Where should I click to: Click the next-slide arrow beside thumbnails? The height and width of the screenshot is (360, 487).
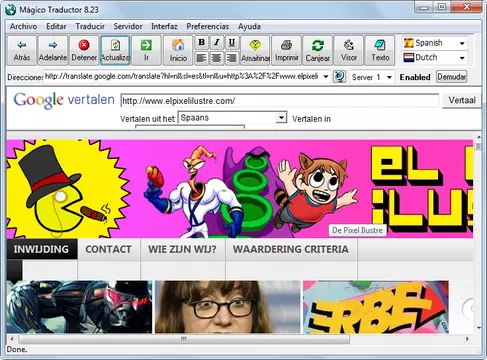468,309
